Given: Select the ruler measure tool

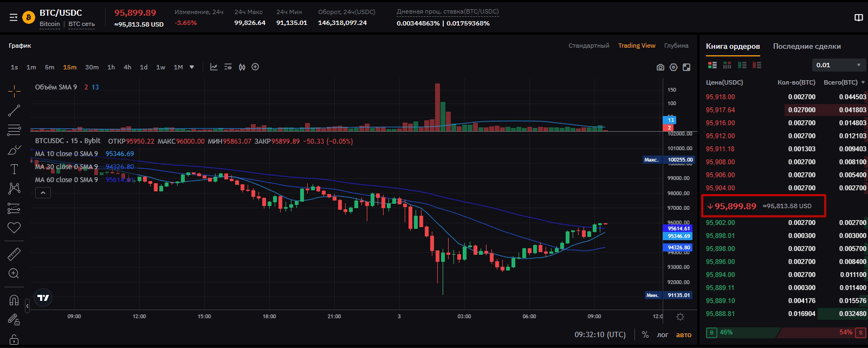Looking at the screenshot, I should click(14, 254).
